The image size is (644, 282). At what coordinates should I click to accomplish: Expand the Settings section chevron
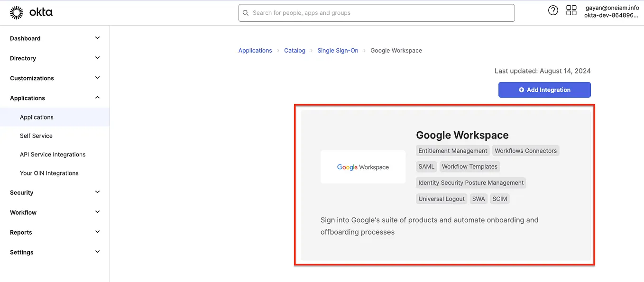coord(97,252)
